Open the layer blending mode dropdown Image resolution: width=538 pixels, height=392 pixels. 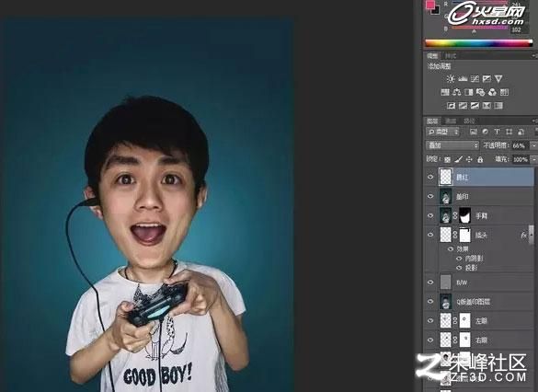click(452, 145)
